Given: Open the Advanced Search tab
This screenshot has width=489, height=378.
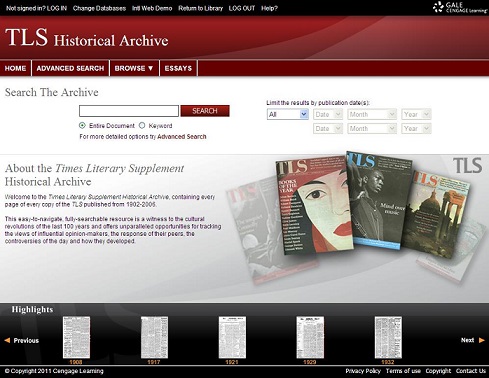Looking at the screenshot, I should [70, 68].
